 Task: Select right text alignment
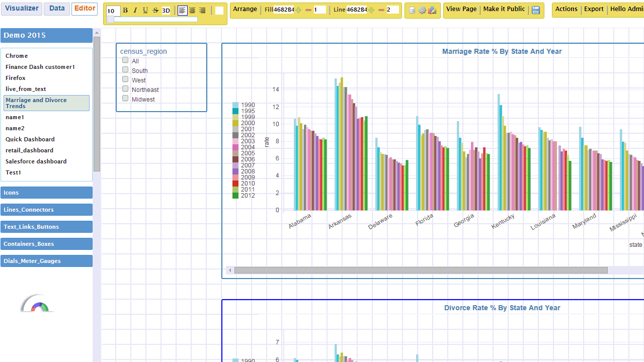point(202,10)
